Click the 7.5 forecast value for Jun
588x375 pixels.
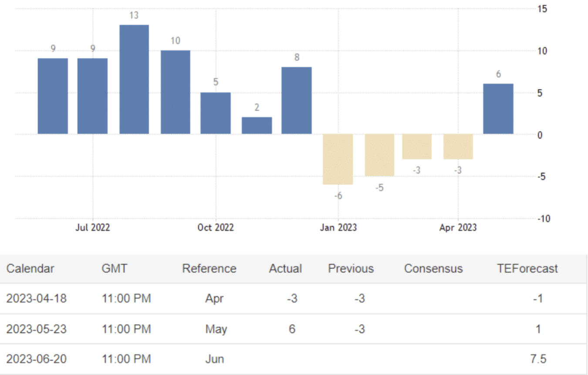(537, 359)
